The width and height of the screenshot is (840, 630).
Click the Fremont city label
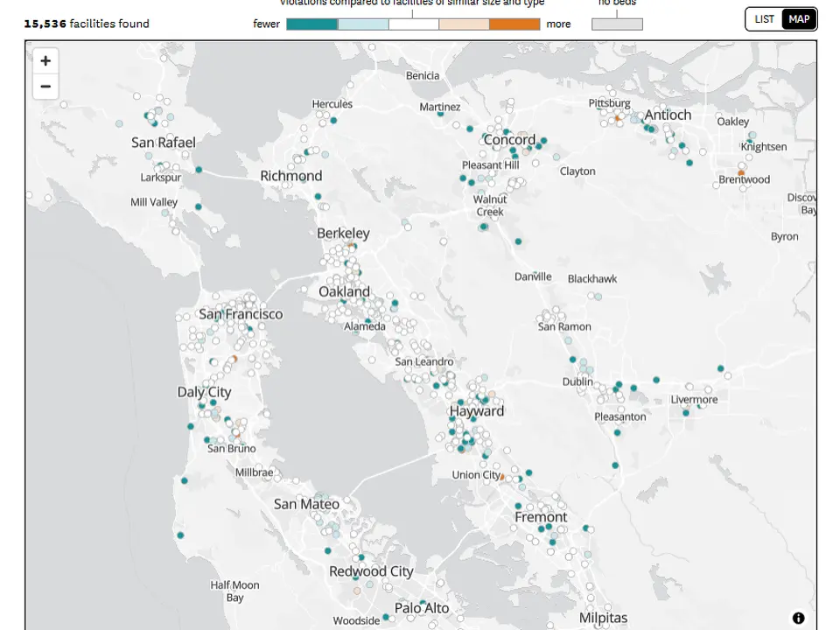(x=540, y=517)
